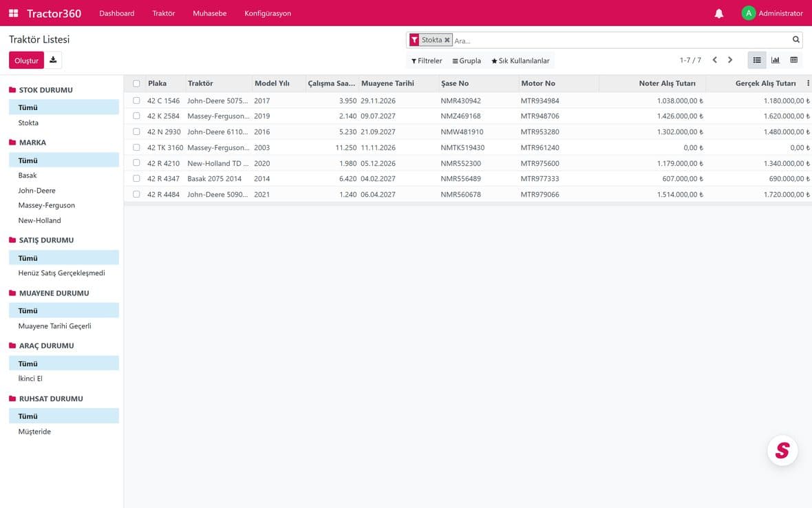Toggle the select-all rows checkbox
812x508 pixels.
136,83
